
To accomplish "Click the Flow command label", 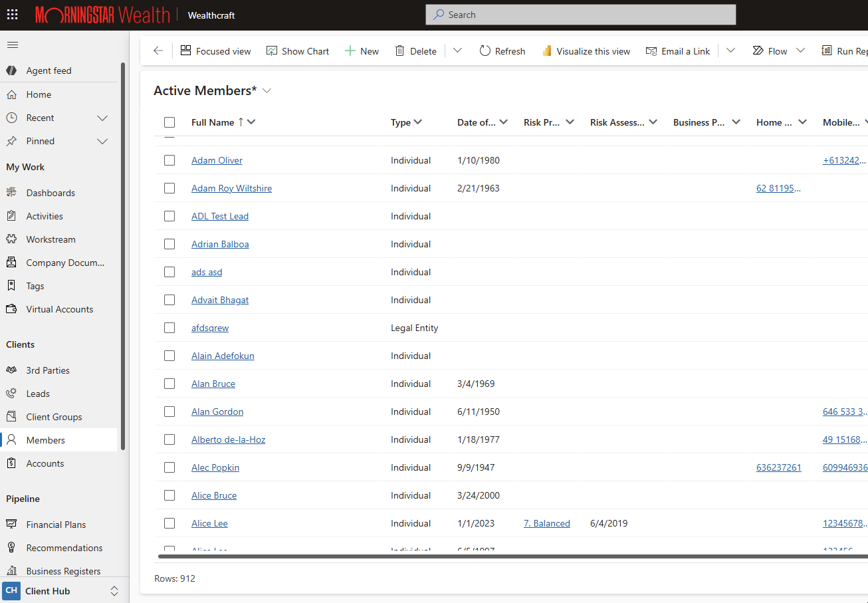I will [778, 51].
